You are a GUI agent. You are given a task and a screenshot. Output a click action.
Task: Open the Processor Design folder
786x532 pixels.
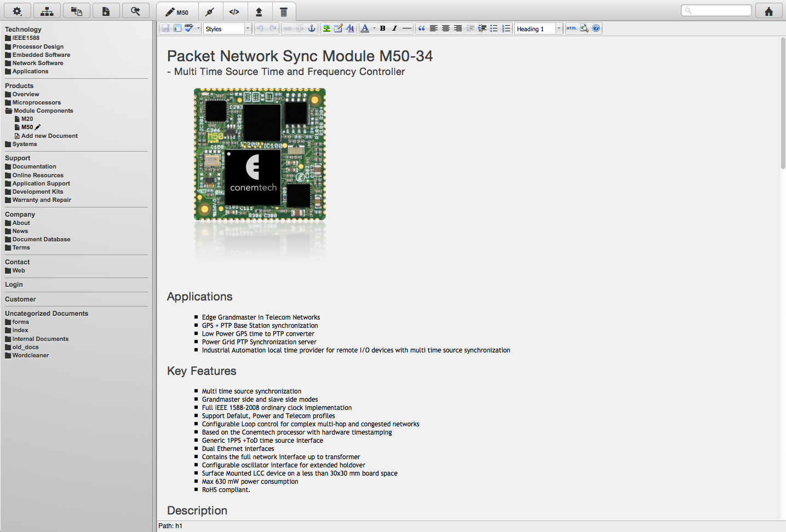pyautogui.click(x=35, y=47)
